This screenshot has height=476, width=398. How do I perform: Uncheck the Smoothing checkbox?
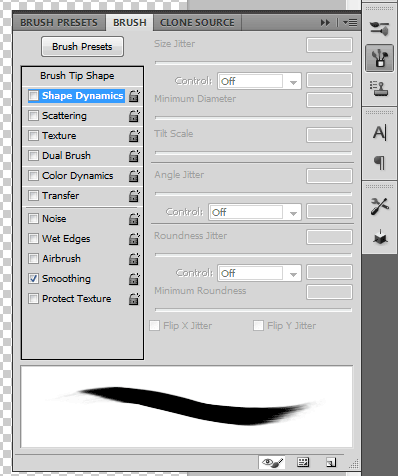pyautogui.click(x=33, y=279)
